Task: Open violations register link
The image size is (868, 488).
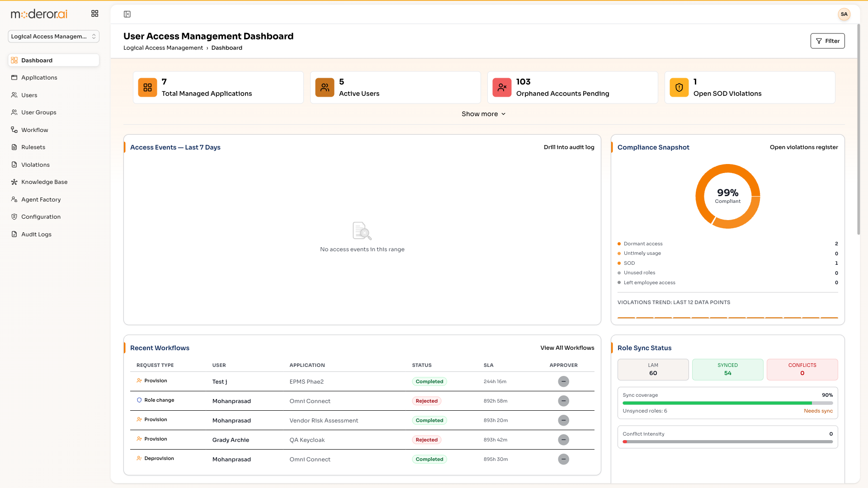Action: (x=804, y=147)
